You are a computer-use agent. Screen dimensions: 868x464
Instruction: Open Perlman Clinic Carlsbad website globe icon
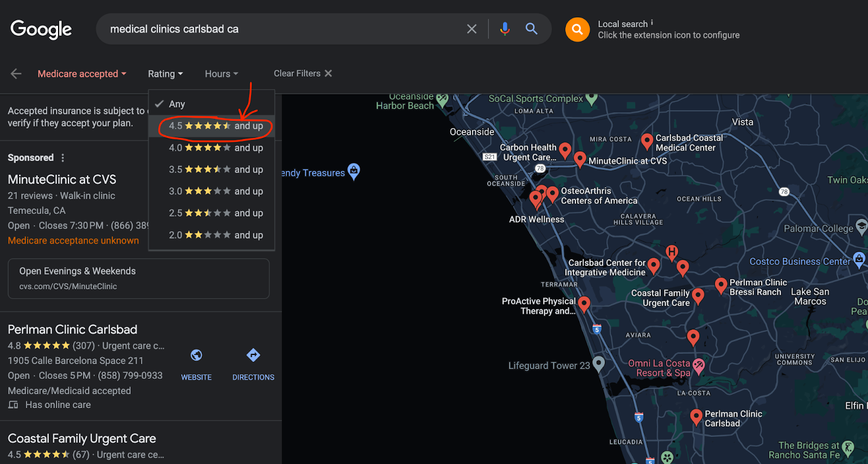tap(196, 355)
